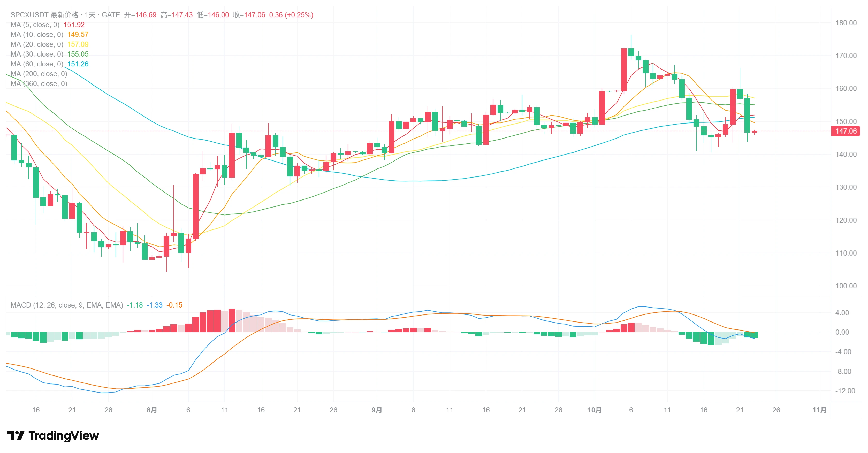Click the MACD (12, 26, close, 9) legend
The width and height of the screenshot is (868, 453).
tap(67, 305)
